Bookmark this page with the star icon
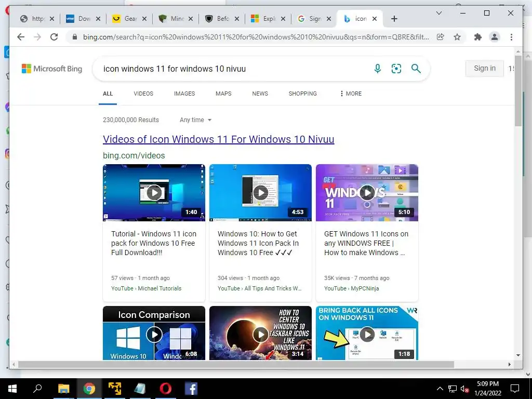The width and height of the screenshot is (532, 399). [457, 37]
